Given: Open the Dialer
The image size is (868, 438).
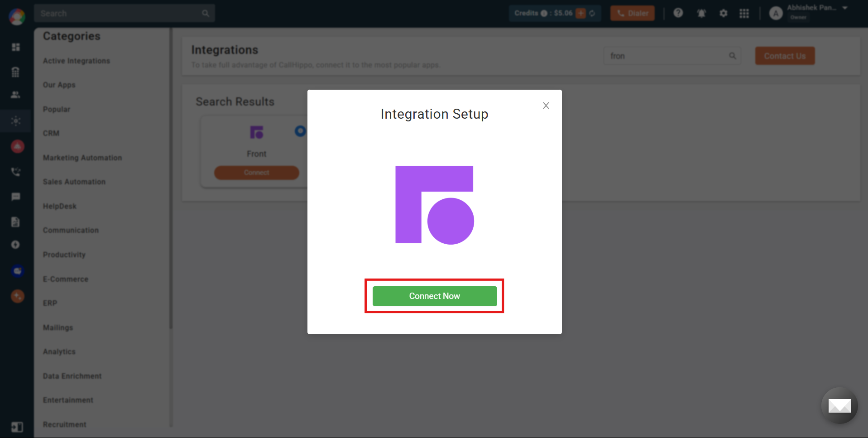Looking at the screenshot, I should point(632,13).
